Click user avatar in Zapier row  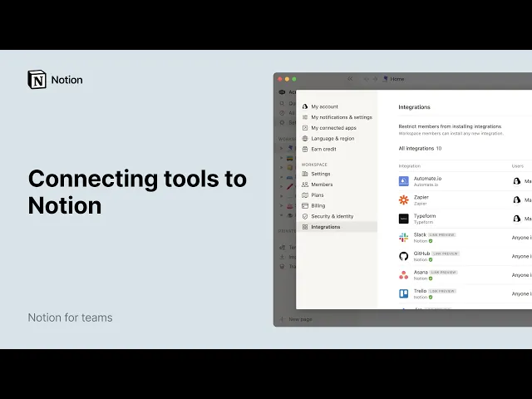(517, 199)
